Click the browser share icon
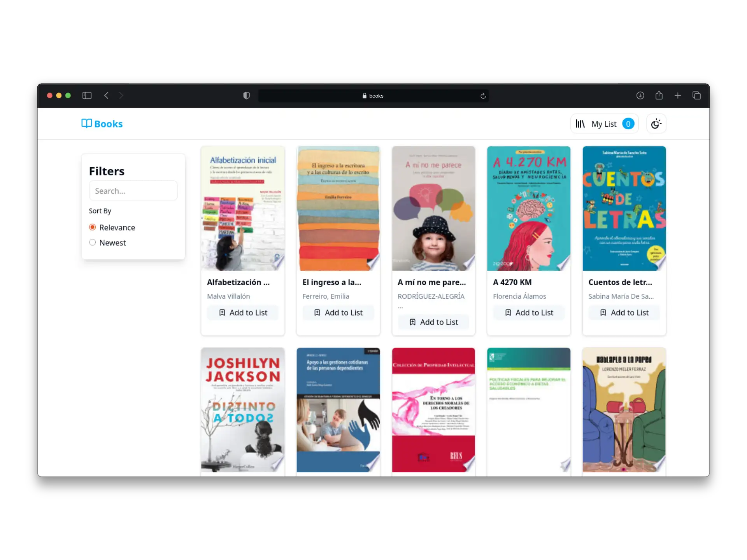The height and width of the screenshot is (560, 747). click(x=659, y=95)
